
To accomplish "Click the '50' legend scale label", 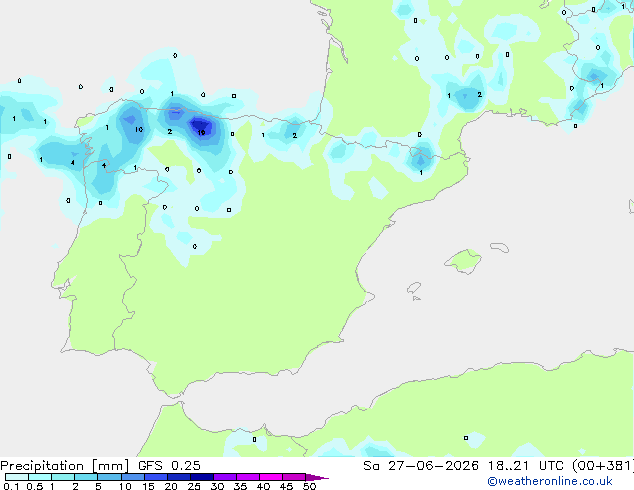I will [x=309, y=486].
